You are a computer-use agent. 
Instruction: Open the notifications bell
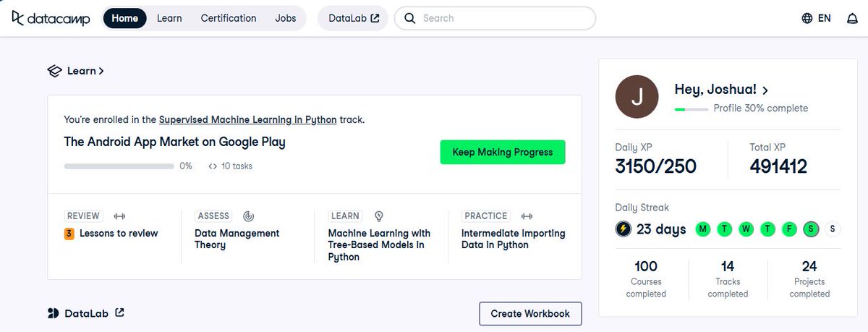(x=852, y=19)
